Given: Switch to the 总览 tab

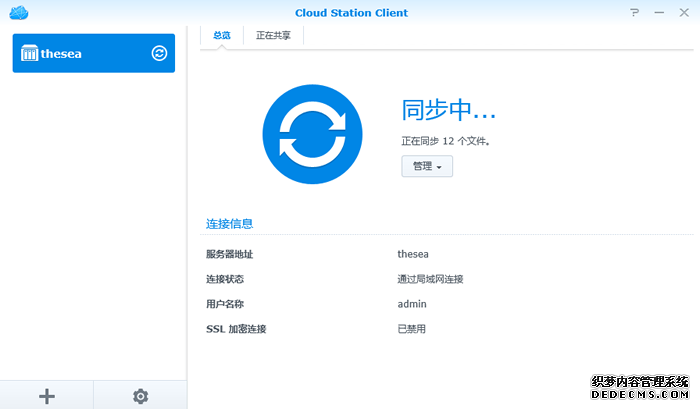Looking at the screenshot, I should (x=222, y=35).
